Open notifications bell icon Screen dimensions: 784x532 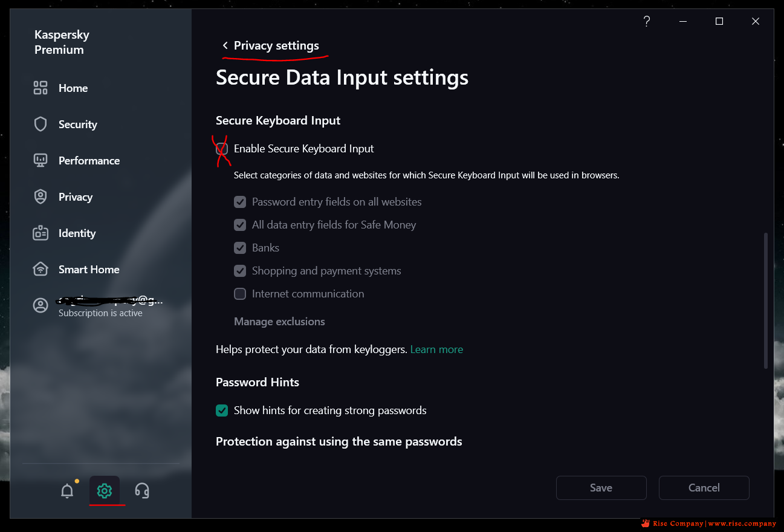point(67,491)
